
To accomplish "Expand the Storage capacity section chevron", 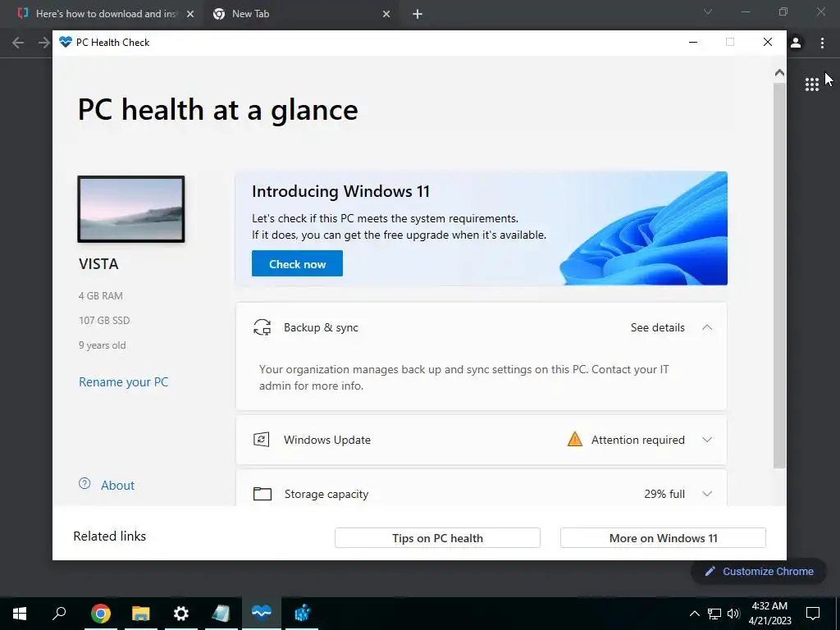I will [707, 493].
